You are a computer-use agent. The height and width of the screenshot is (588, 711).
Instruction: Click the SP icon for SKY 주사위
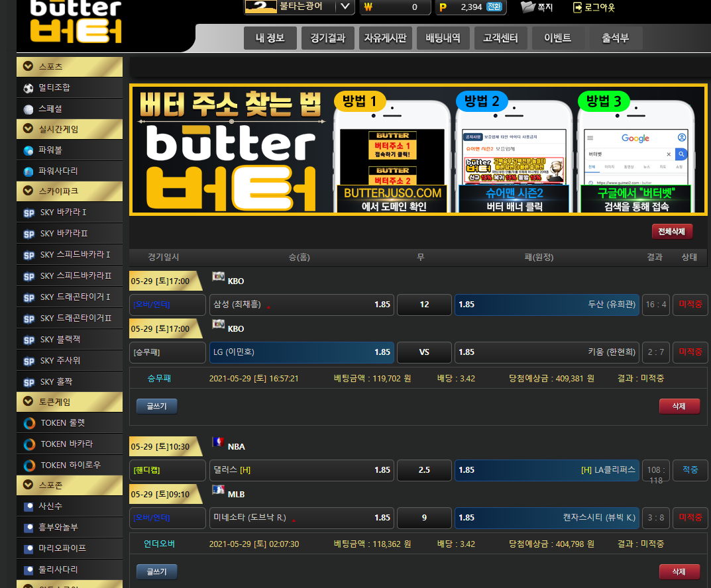click(28, 361)
